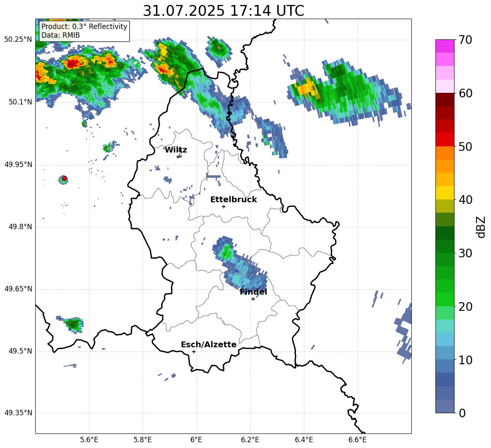Click the cross marker below Ettelbruck
This screenshot has height=448, width=491.
pos(224,206)
